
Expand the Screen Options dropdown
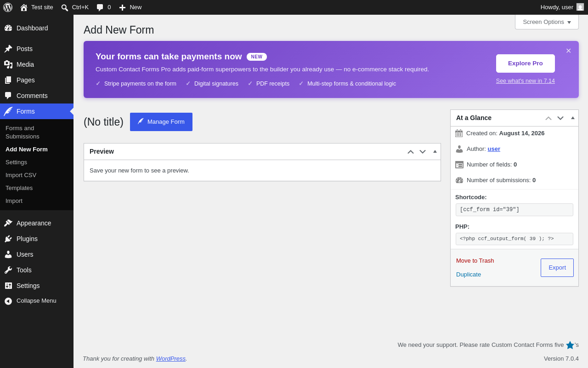[547, 22]
